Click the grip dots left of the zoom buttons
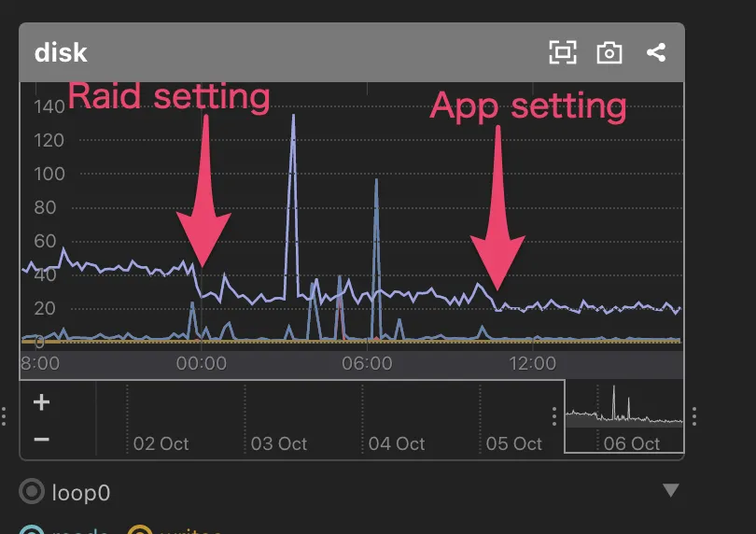 6,416
